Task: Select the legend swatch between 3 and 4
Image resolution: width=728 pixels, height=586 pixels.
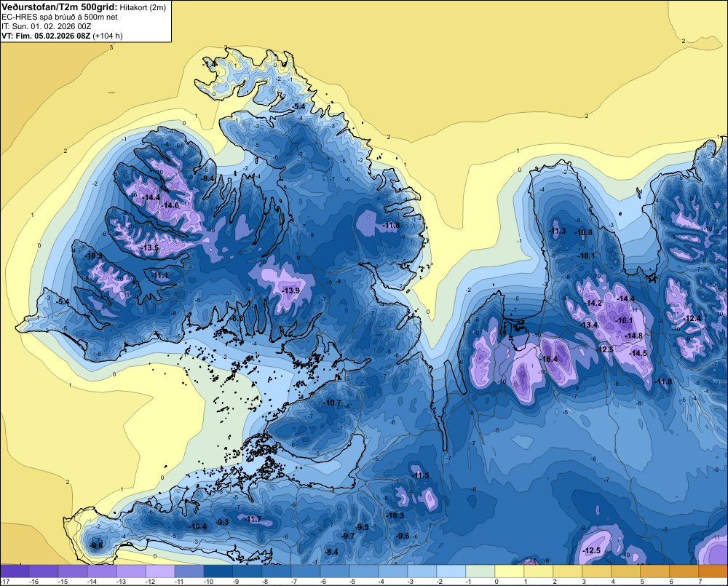Action: tap(597, 571)
